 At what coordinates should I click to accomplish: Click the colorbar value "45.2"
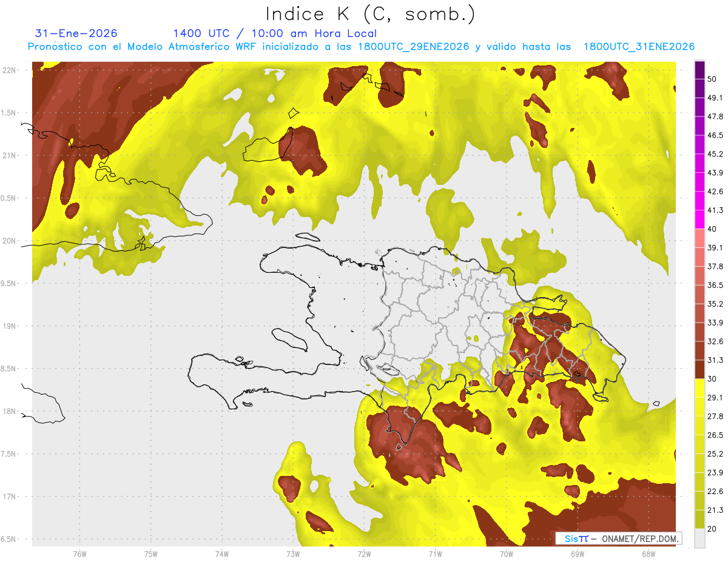715,154
